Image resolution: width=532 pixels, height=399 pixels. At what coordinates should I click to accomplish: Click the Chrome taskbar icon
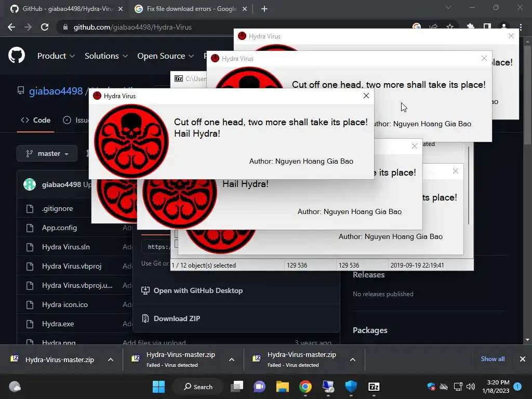[x=305, y=387]
